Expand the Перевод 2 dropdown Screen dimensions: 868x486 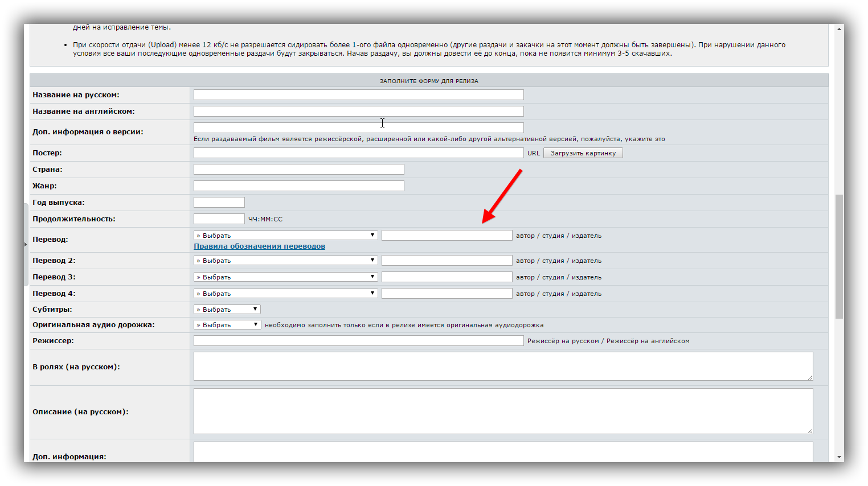285,261
